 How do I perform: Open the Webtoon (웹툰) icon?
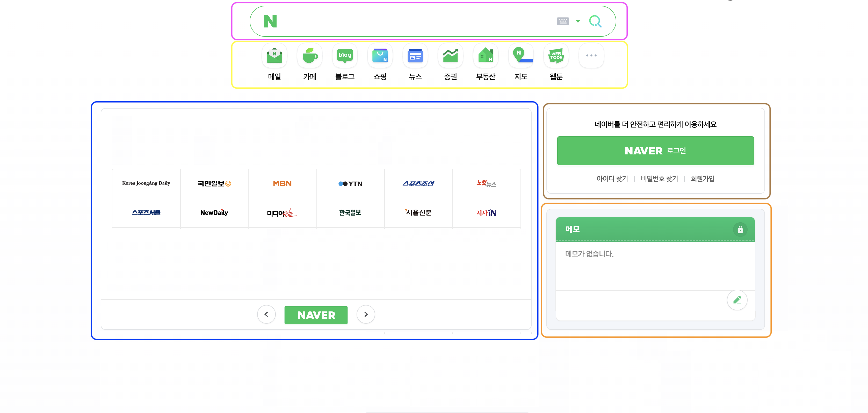[556, 56]
